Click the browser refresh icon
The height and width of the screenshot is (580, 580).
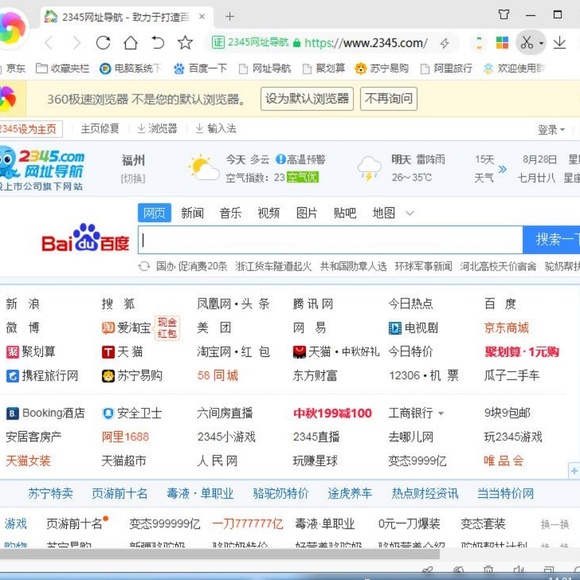(103, 43)
